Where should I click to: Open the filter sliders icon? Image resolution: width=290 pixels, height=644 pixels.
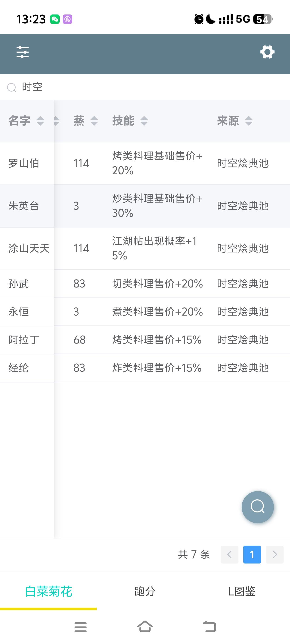pyautogui.click(x=23, y=52)
